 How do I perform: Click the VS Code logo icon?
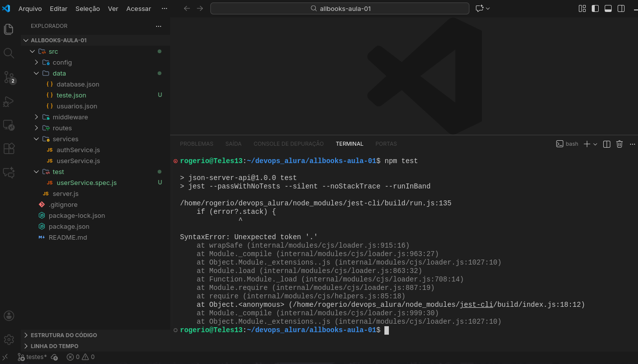click(x=6, y=8)
